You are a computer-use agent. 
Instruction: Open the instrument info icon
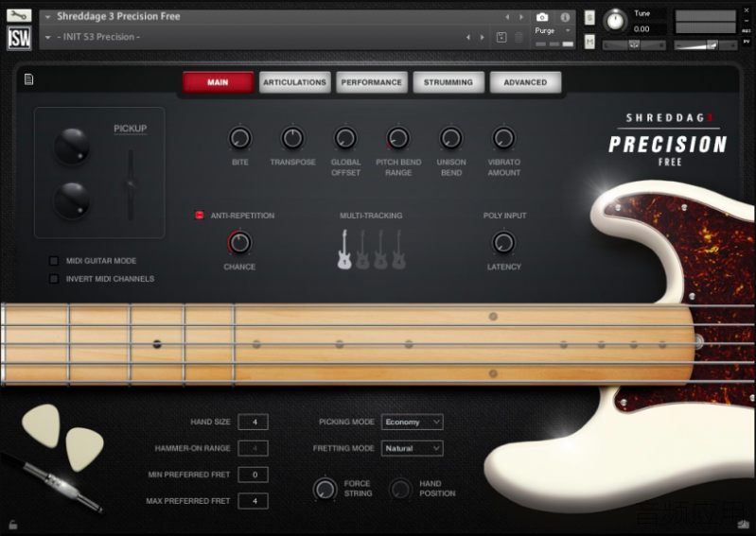tap(565, 17)
